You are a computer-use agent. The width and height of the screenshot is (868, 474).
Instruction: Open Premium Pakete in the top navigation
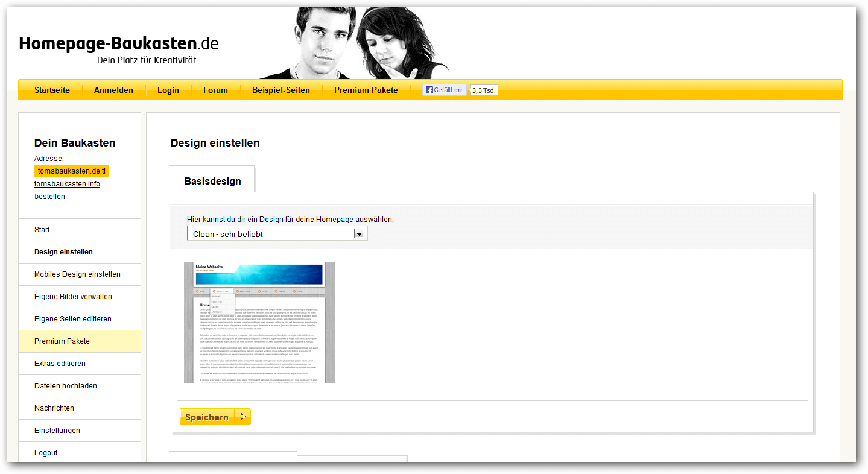[366, 90]
